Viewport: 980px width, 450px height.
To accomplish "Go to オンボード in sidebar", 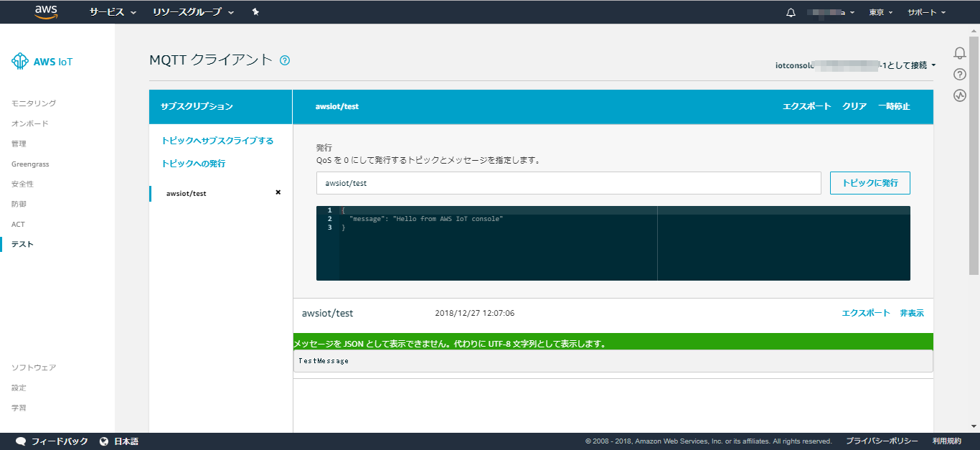I will 30,123.
